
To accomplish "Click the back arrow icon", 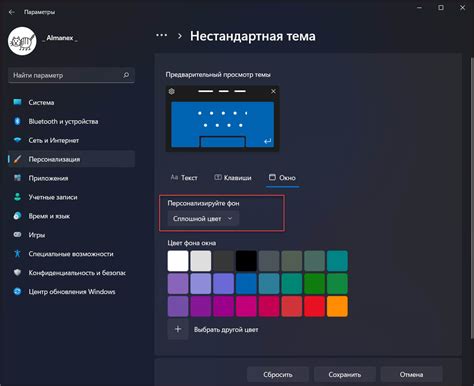I will pos(12,12).
